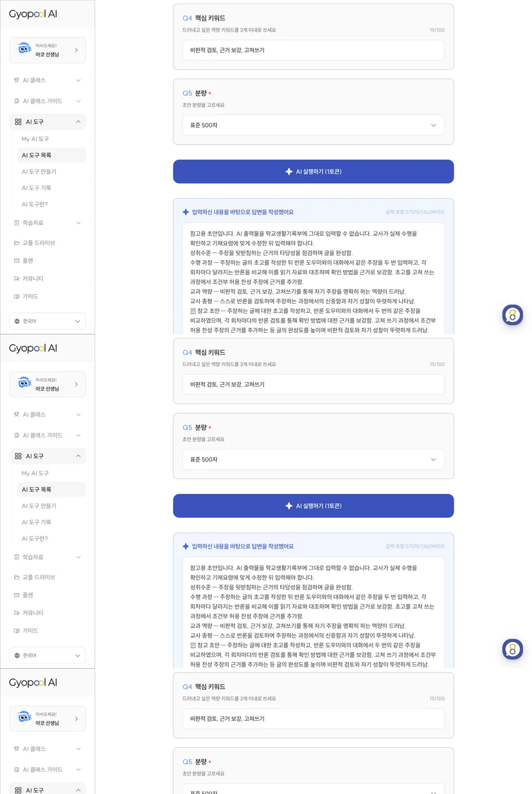Screen dimensions: 532x794
Task: Click the Gyopool AI logo in the topmost sidebar
Action: [x=33, y=14]
